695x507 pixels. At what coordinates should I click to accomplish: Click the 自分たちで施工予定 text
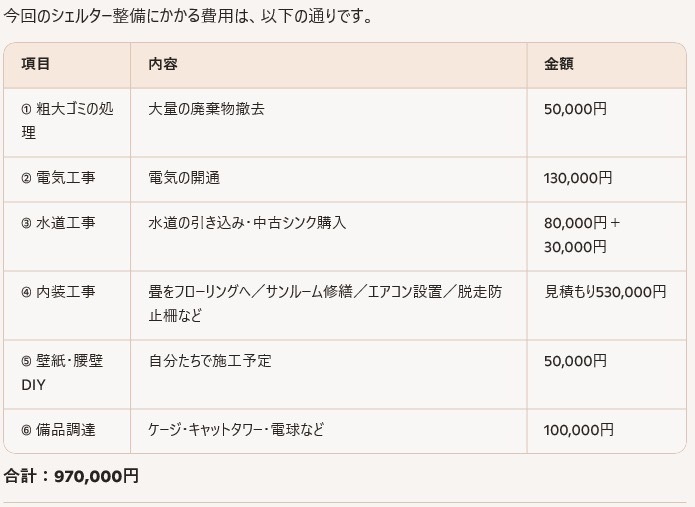(x=210, y=361)
